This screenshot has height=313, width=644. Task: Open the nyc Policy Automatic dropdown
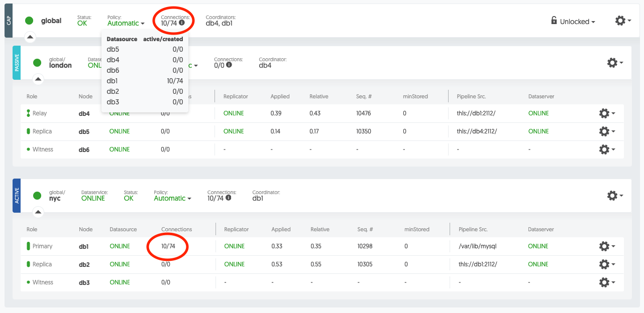tap(172, 198)
